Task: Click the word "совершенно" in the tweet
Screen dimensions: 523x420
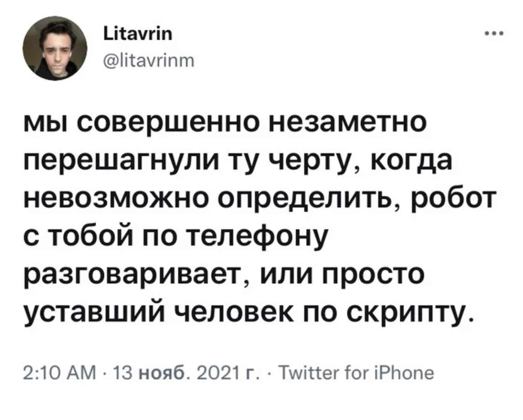Action: pos(171,123)
